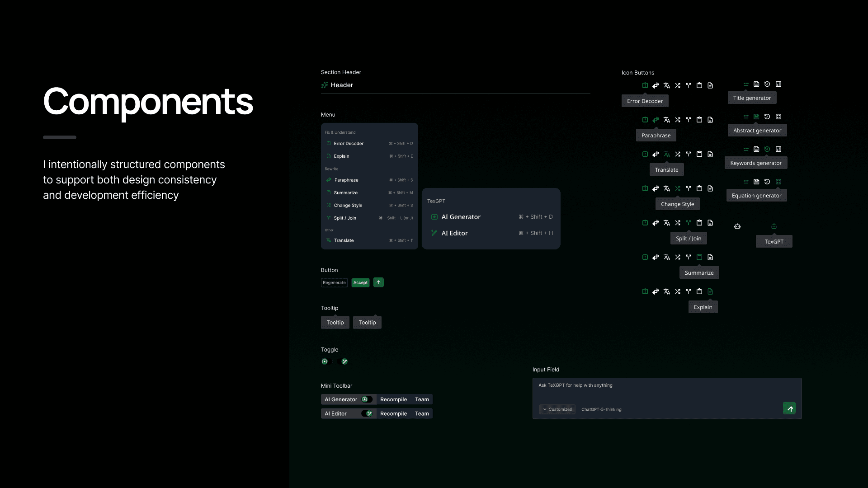This screenshot has width=868, height=488.
Task: Open the Customized dropdown in input field
Action: (x=557, y=409)
